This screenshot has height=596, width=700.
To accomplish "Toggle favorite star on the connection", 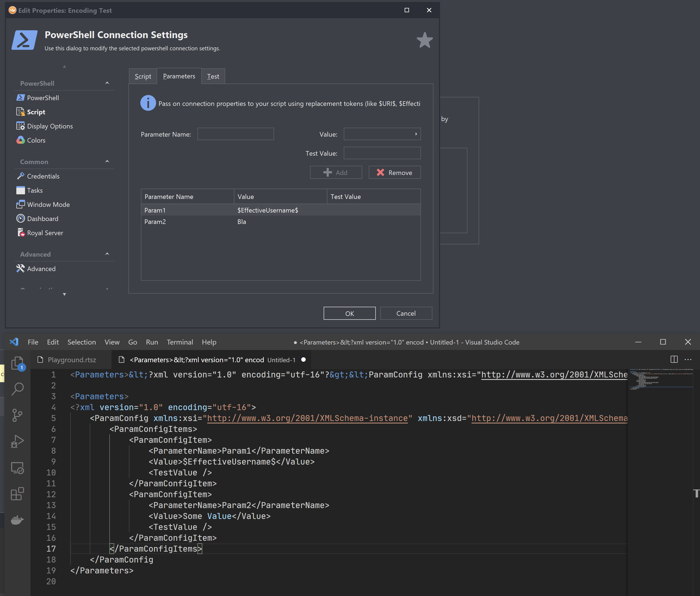I will (425, 40).
